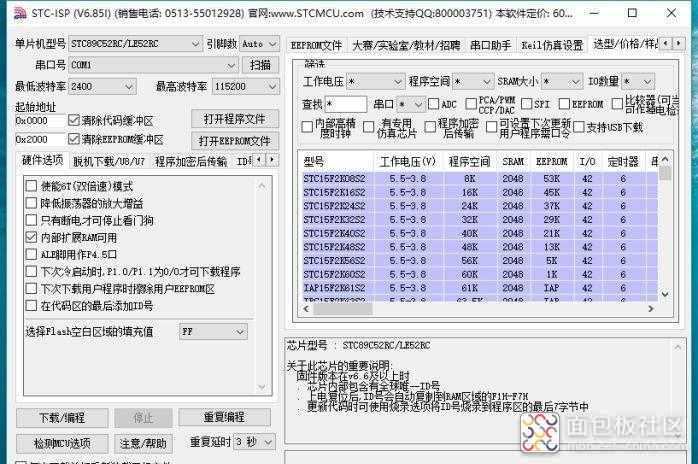This screenshot has height=464, width=698.
Task: Open SRAM size filter dropdown
Action: pos(562,81)
